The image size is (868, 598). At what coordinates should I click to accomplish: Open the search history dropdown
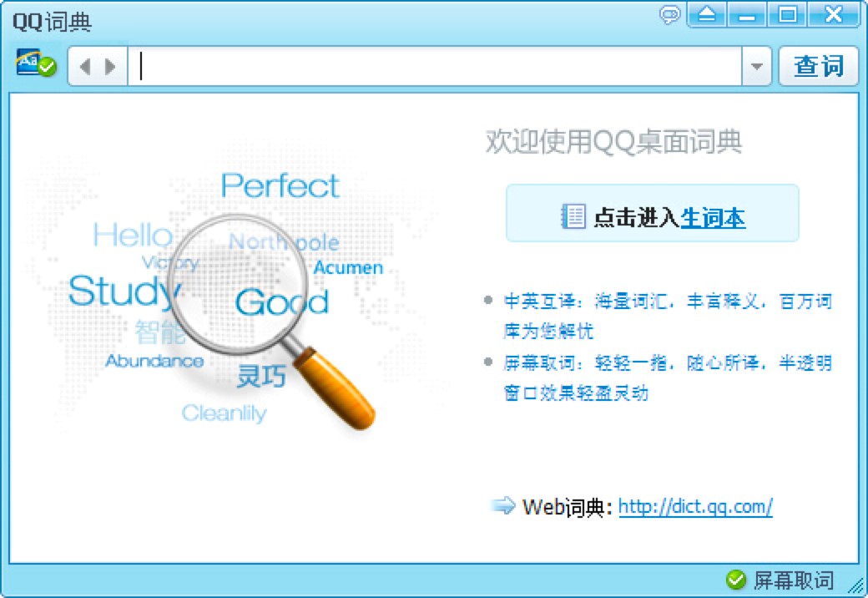(x=757, y=66)
